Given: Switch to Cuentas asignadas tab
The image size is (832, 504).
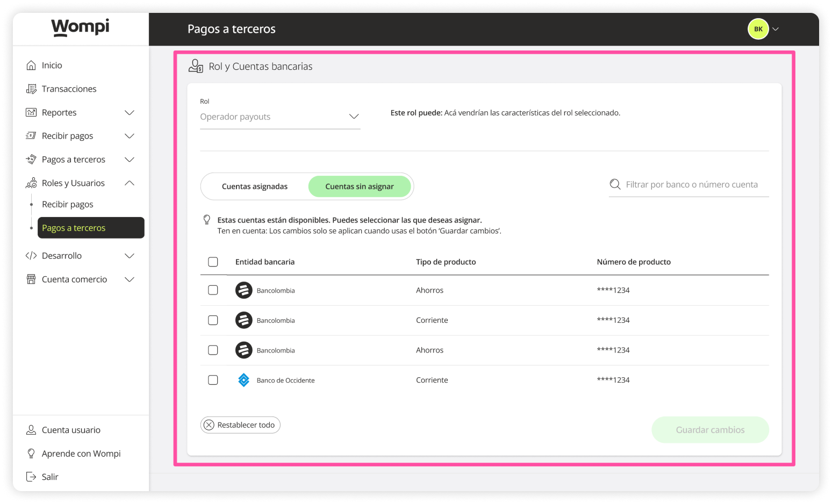Looking at the screenshot, I should pos(255,186).
